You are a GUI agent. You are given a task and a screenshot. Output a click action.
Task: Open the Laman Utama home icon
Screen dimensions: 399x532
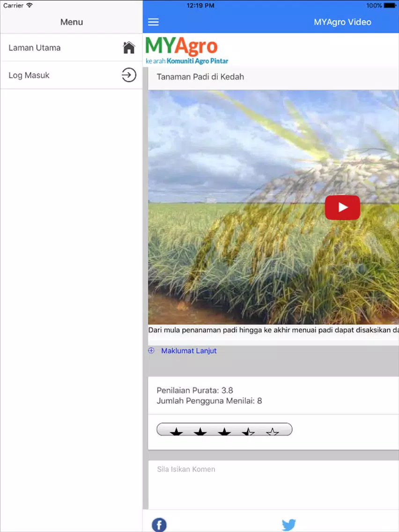tap(129, 47)
